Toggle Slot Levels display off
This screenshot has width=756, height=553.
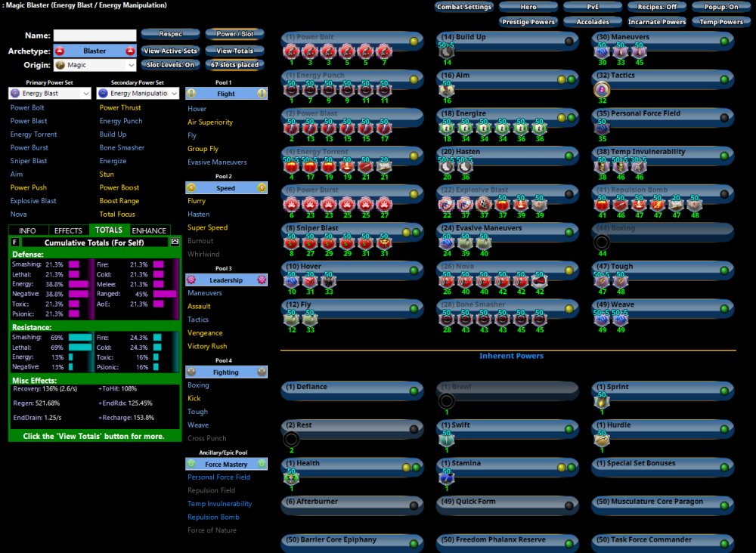coord(171,64)
